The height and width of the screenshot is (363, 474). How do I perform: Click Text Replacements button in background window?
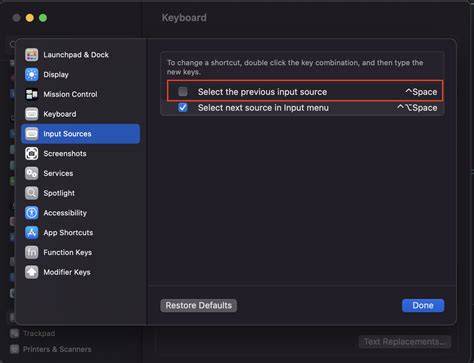pyautogui.click(x=405, y=342)
